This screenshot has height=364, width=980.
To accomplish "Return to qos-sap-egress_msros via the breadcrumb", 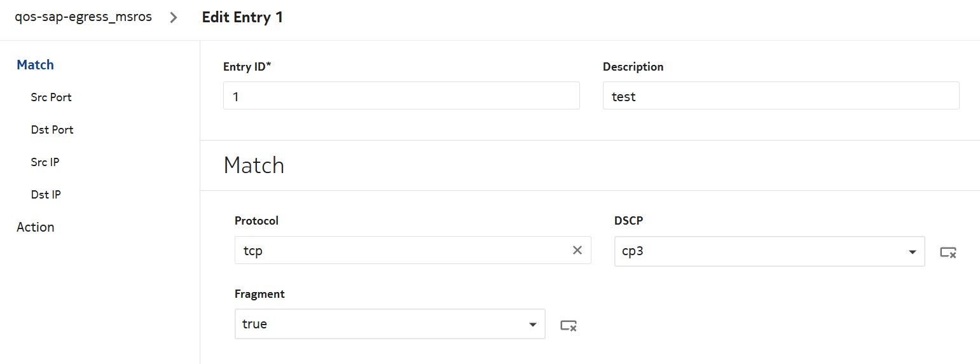I will [x=83, y=17].
